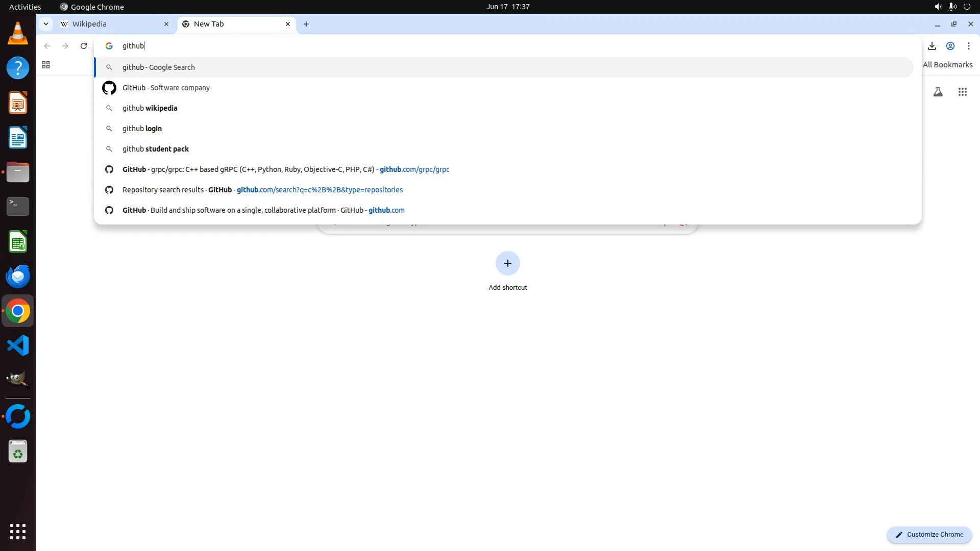This screenshot has height=551, width=980.
Task: Open Google apps grid icon
Action: pos(963,92)
